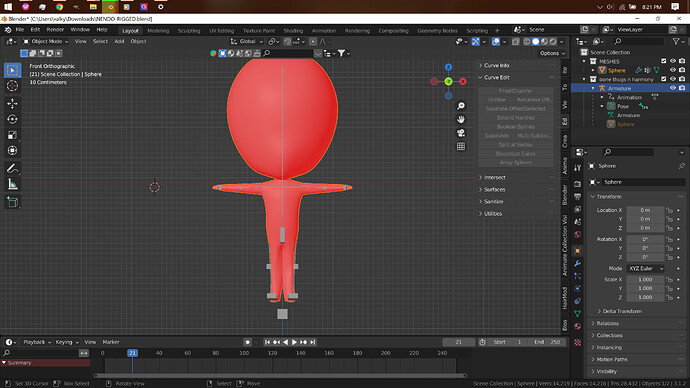
Task: Open Chrome from the Windows taskbar
Action: (59, 7)
